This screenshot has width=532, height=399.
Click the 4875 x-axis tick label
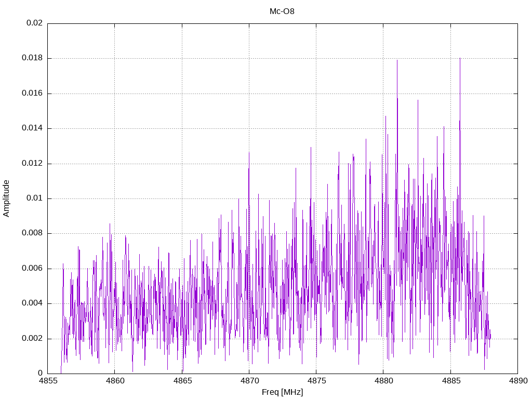tap(316, 381)
